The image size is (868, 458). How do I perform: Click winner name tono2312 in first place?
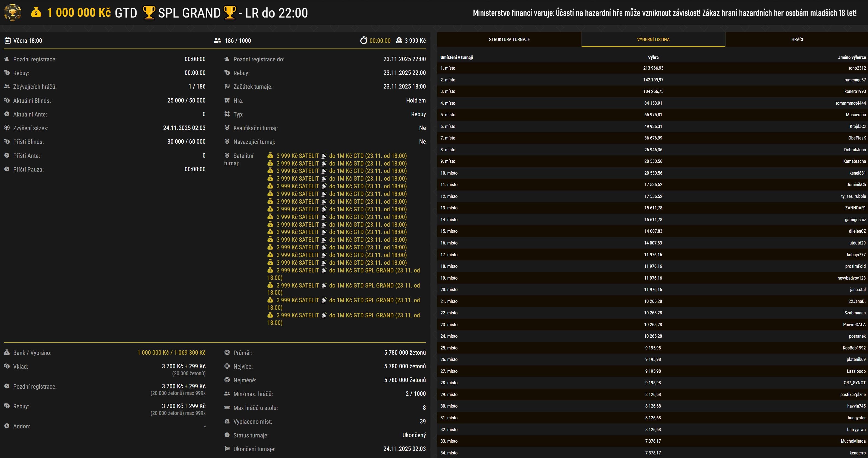857,68
